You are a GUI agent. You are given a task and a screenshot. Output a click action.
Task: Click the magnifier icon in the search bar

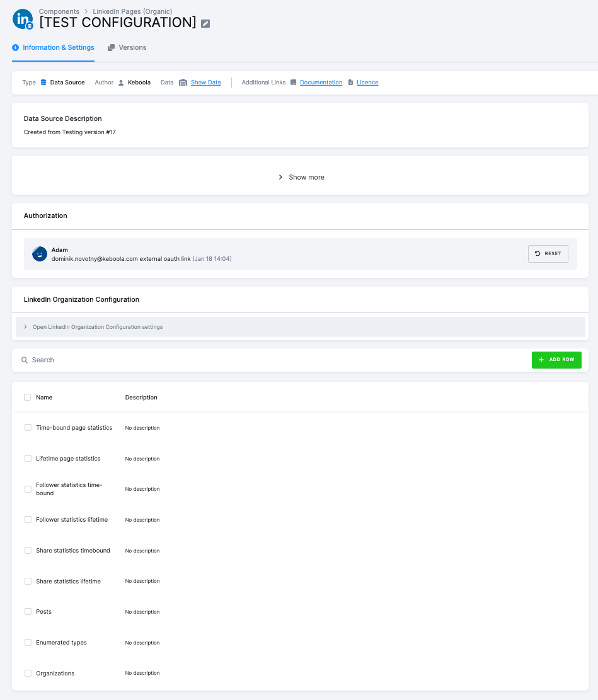pyautogui.click(x=25, y=360)
